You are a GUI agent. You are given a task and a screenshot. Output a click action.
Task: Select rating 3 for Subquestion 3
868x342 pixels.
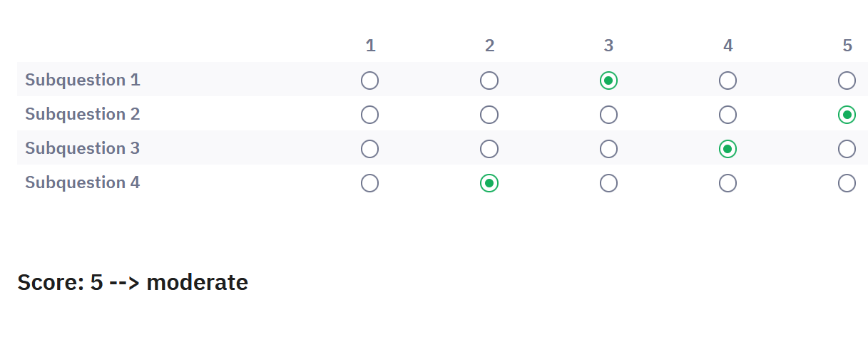[x=608, y=149]
